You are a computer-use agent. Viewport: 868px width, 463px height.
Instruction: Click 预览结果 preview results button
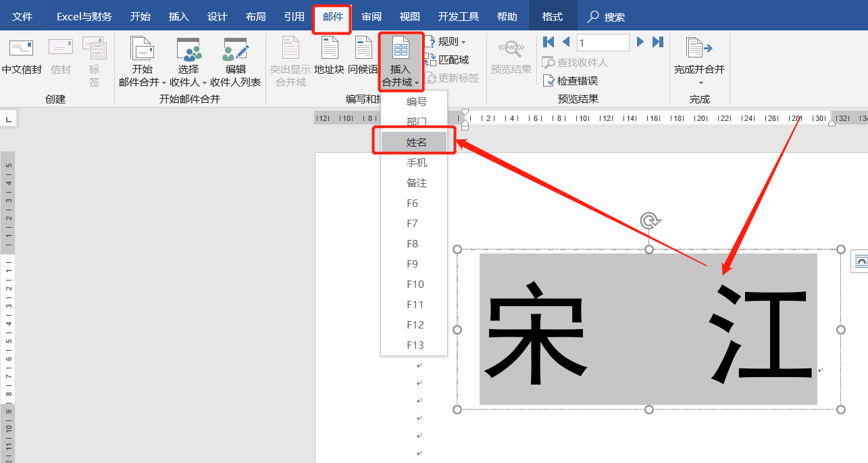[x=511, y=57]
